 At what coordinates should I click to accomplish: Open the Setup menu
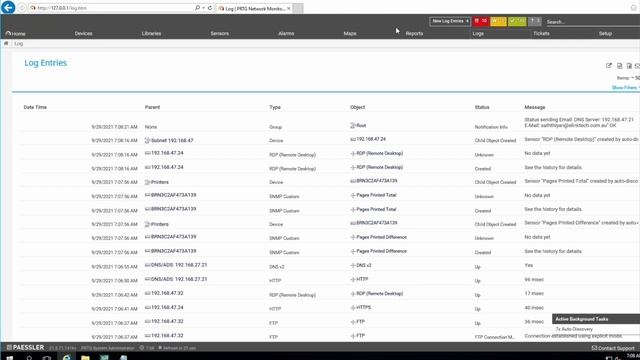(605, 33)
